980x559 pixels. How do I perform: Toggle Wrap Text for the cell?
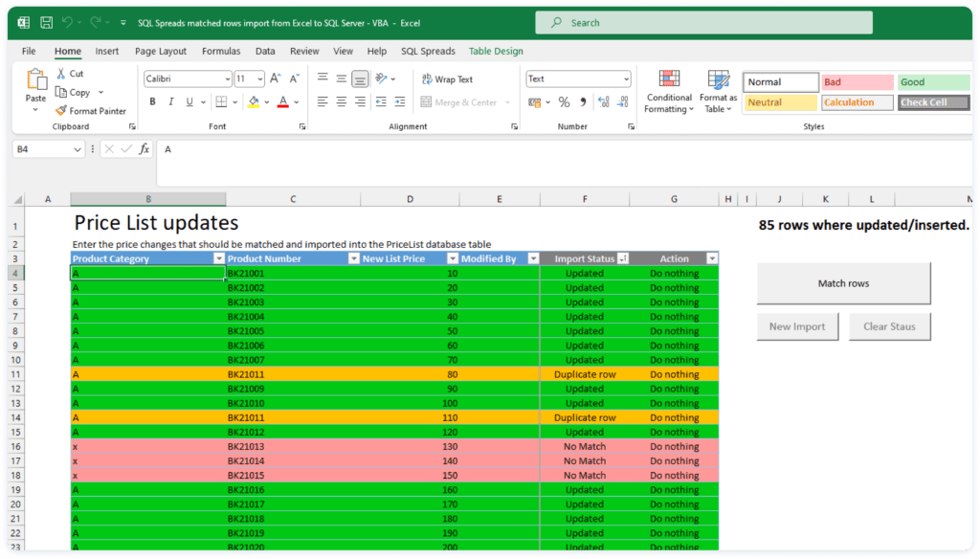pyautogui.click(x=446, y=79)
